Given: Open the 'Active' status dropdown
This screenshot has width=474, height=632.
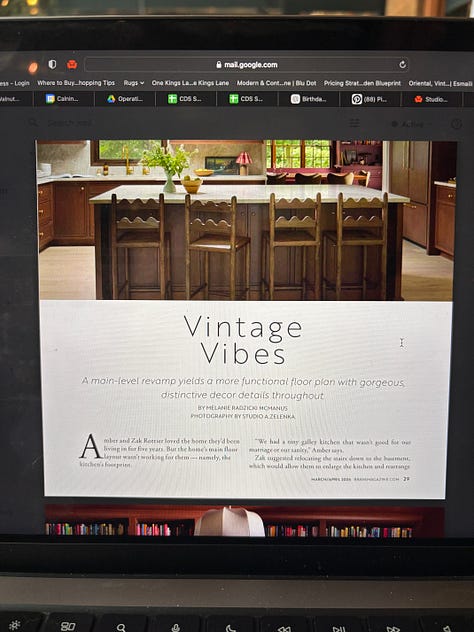Looking at the screenshot, I should point(411,124).
